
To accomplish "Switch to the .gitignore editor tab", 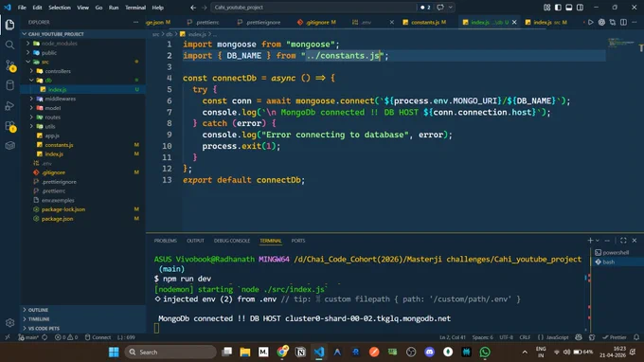I will click(316, 22).
